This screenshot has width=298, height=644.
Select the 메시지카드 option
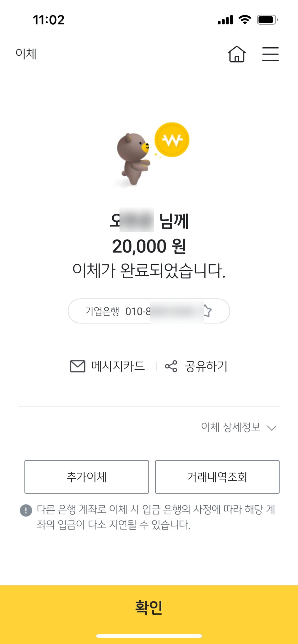point(118,366)
